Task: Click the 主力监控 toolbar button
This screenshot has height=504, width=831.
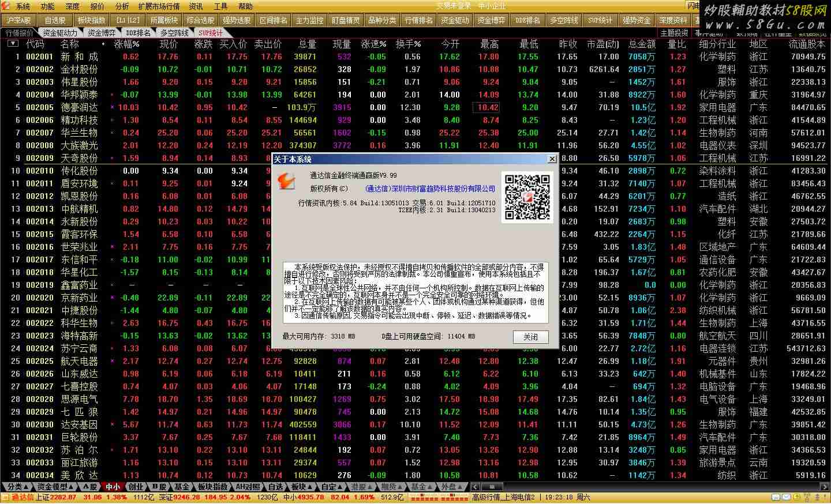Action: [x=310, y=20]
